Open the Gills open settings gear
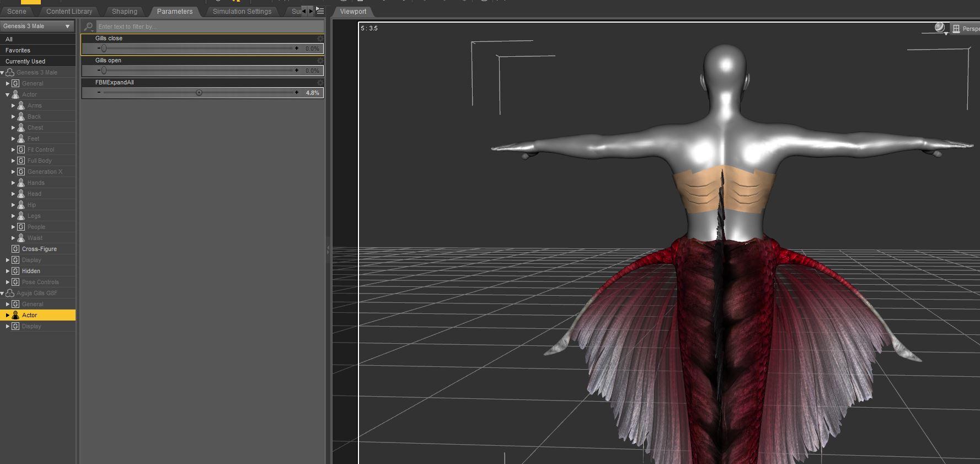Viewport: 980px width, 464px height. point(320,60)
